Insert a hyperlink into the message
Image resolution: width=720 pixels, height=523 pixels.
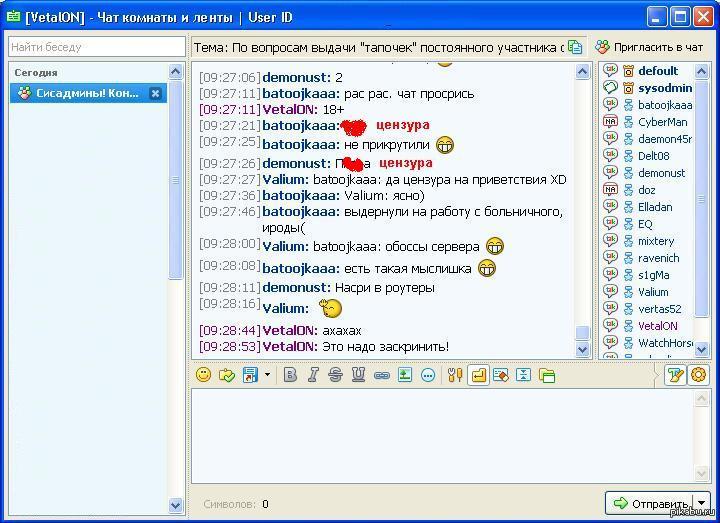[x=381, y=375]
